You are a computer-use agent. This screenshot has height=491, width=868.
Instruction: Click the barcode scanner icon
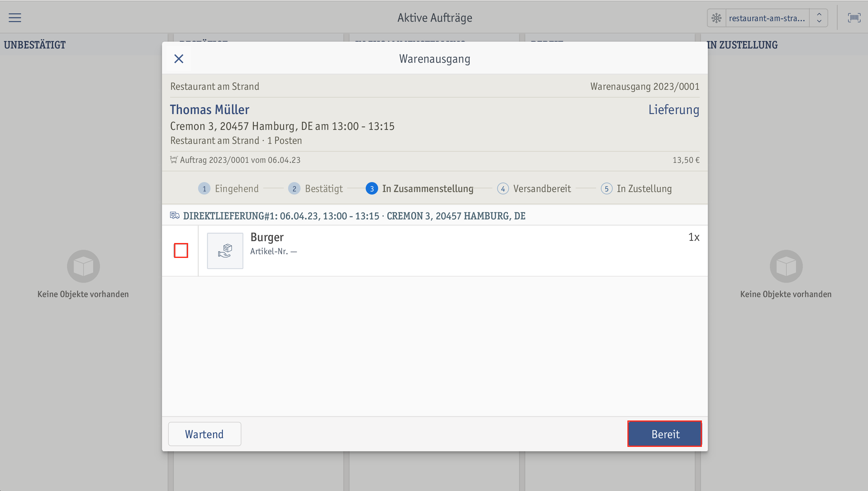(854, 17)
